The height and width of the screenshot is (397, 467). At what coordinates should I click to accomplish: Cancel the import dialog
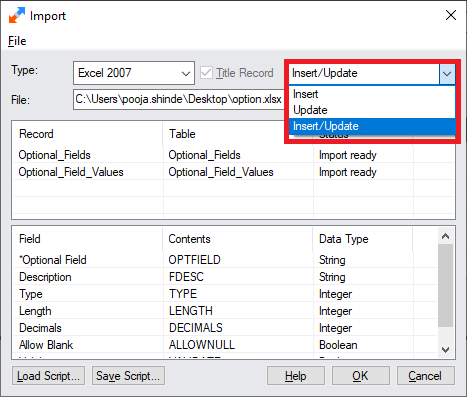(x=426, y=376)
